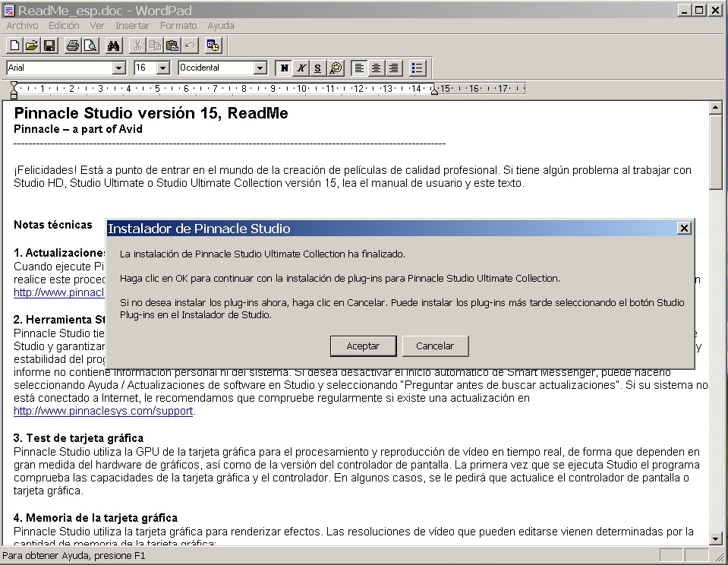Open the Occidental script dropdown

(260, 68)
